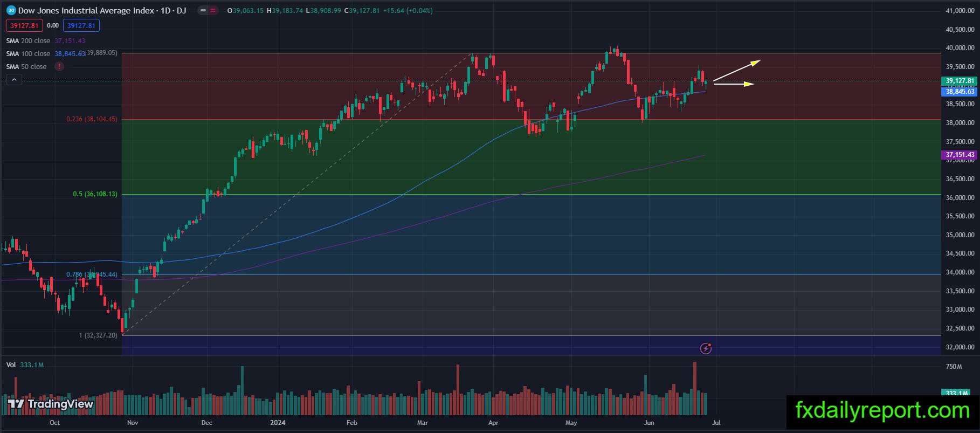Image resolution: width=980 pixels, height=433 pixels.
Task: Click the Feb label on the time axis
Action: coord(352,423)
